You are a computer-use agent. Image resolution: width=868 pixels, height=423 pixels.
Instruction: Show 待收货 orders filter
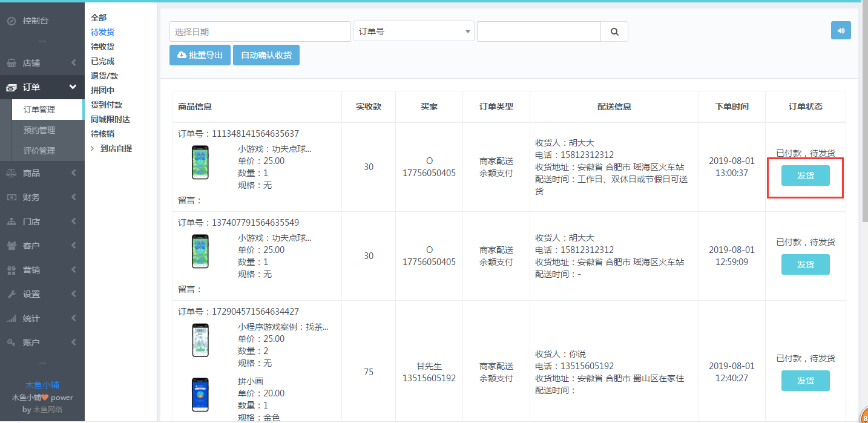tap(102, 47)
